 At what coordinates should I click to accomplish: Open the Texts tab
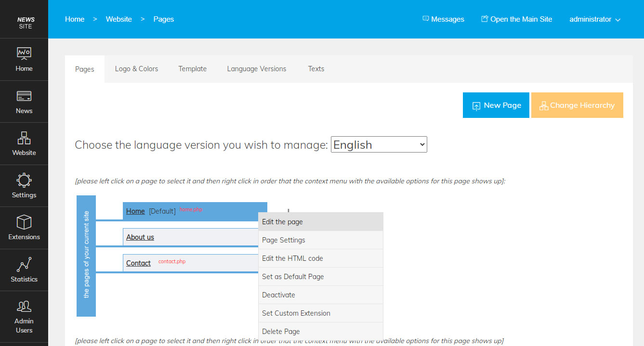tap(316, 69)
